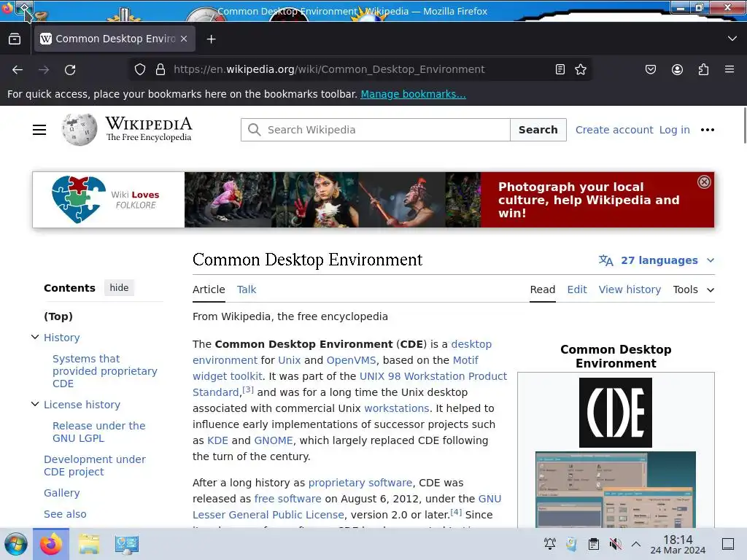Jump to See also section
This screenshot has width=747, height=560.
tap(65, 514)
